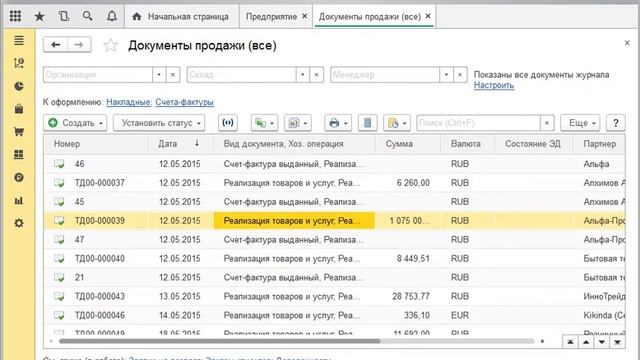This screenshot has height=360, width=640.
Task: Open the shopping cart section in sidebar
Action: tap(19, 132)
